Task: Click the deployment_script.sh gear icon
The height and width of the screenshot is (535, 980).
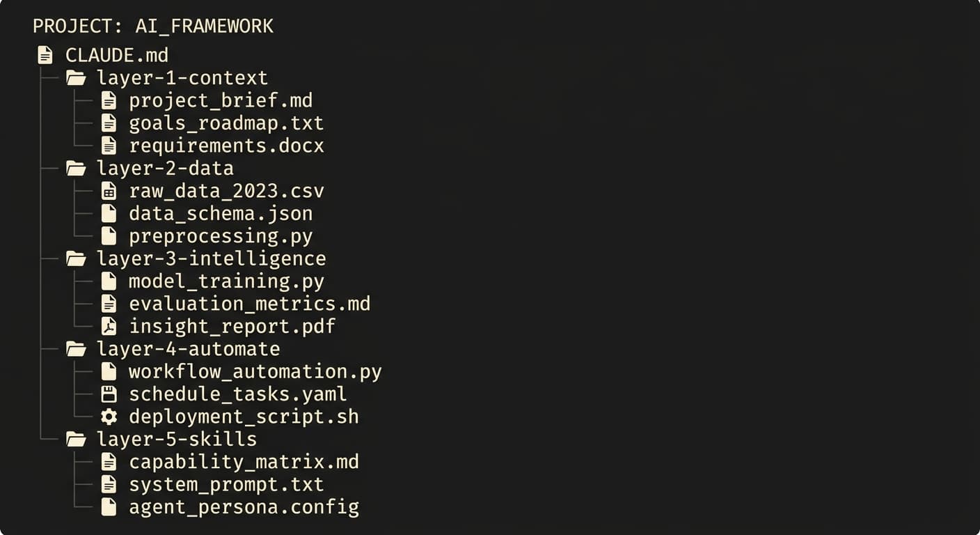Action: click(x=109, y=417)
